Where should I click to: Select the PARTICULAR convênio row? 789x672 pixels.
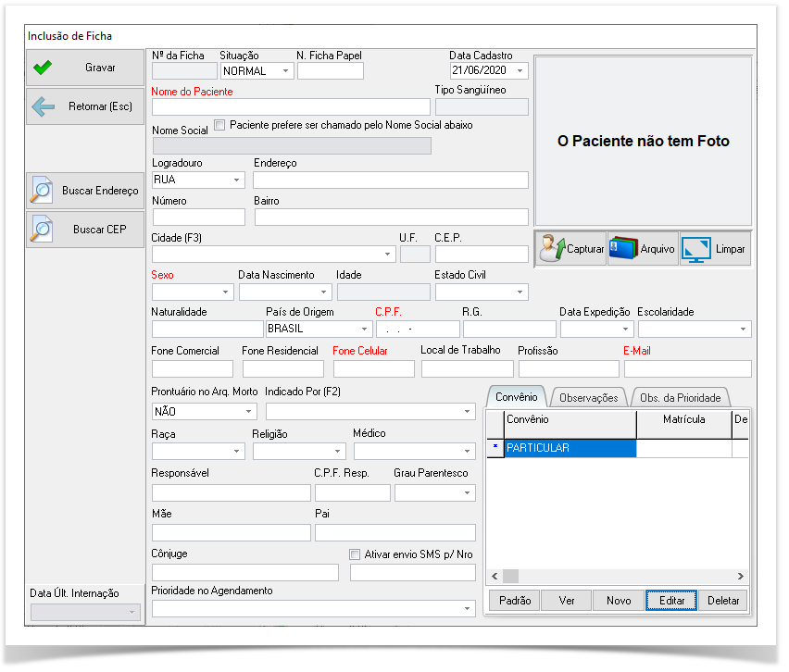pos(570,448)
